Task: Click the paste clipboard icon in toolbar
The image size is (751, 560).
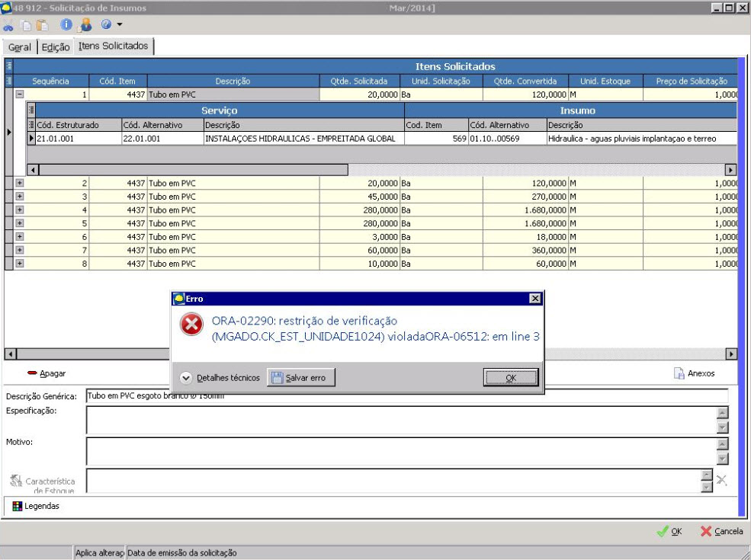Action: (43, 25)
